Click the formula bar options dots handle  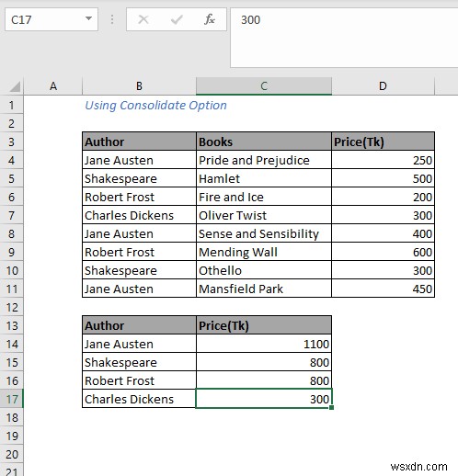point(112,19)
